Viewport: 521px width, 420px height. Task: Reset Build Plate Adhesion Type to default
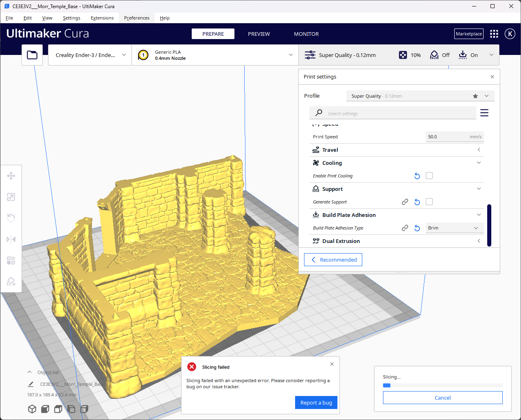click(x=417, y=228)
